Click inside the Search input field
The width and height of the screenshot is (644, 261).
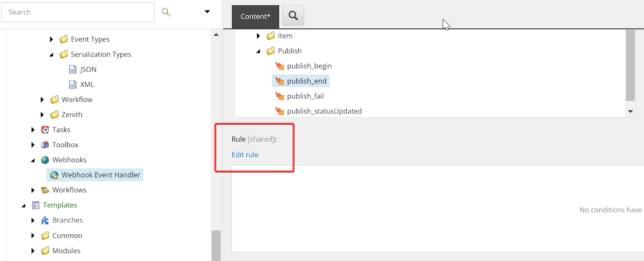click(77, 12)
